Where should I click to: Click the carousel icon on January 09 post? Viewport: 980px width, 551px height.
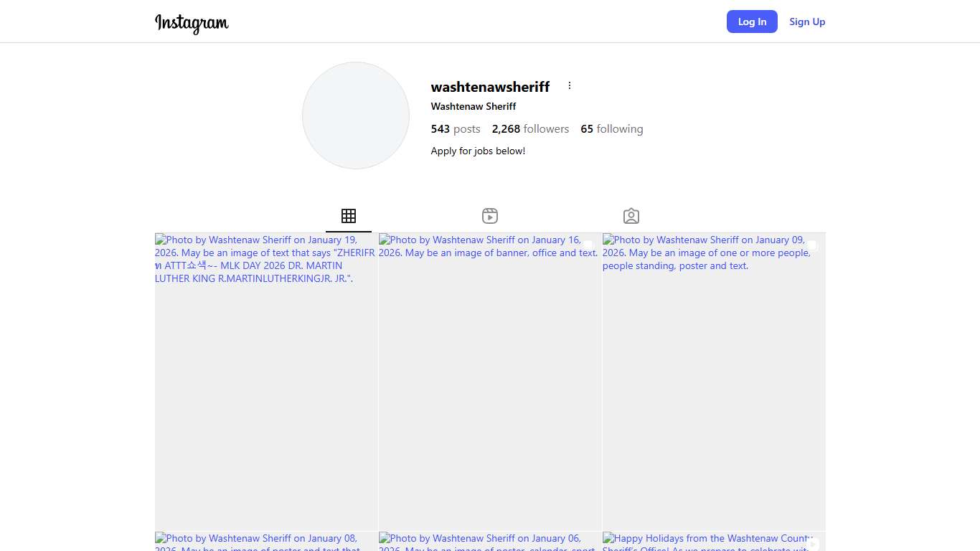tap(812, 245)
